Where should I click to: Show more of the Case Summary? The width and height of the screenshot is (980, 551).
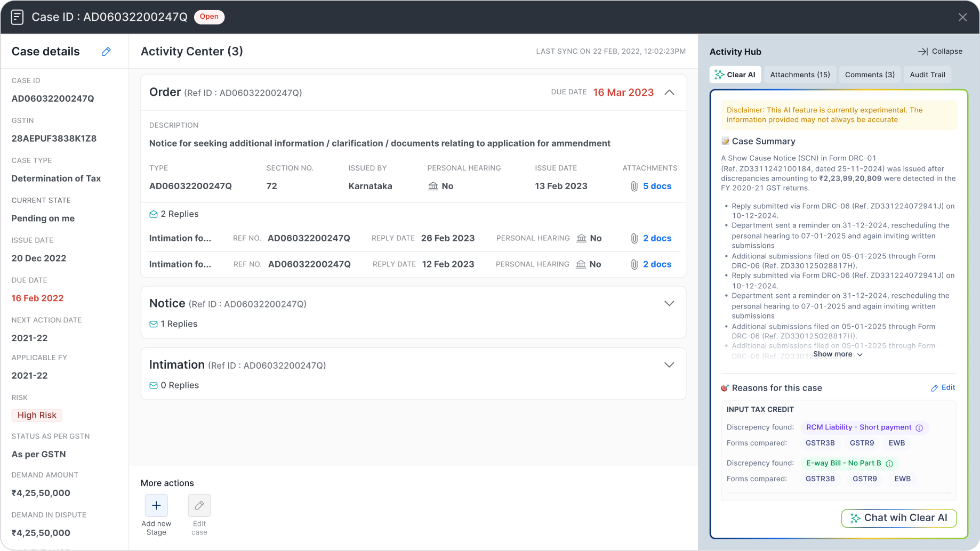click(x=837, y=354)
